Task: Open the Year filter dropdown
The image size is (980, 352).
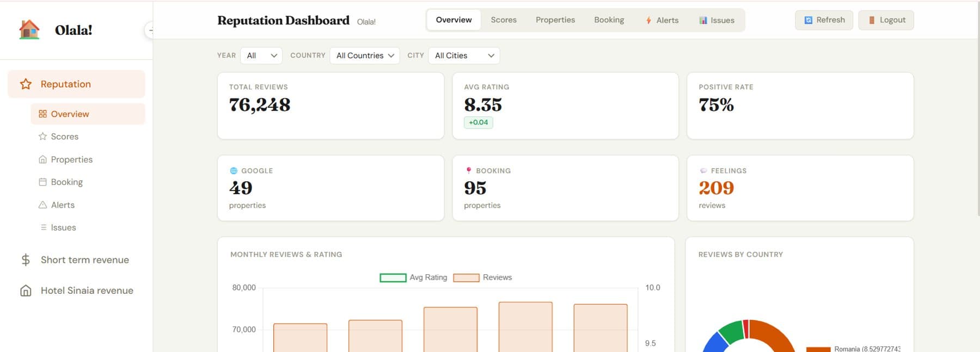Action: tap(261, 55)
